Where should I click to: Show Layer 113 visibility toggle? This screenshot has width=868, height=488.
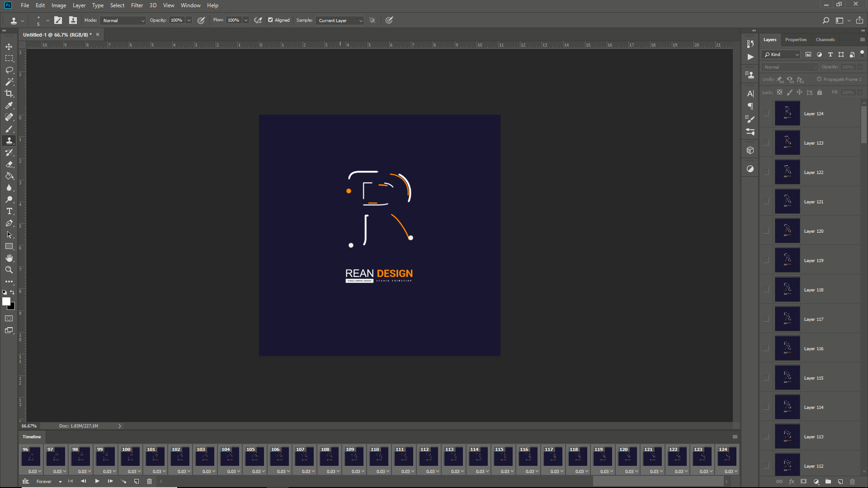click(766, 436)
